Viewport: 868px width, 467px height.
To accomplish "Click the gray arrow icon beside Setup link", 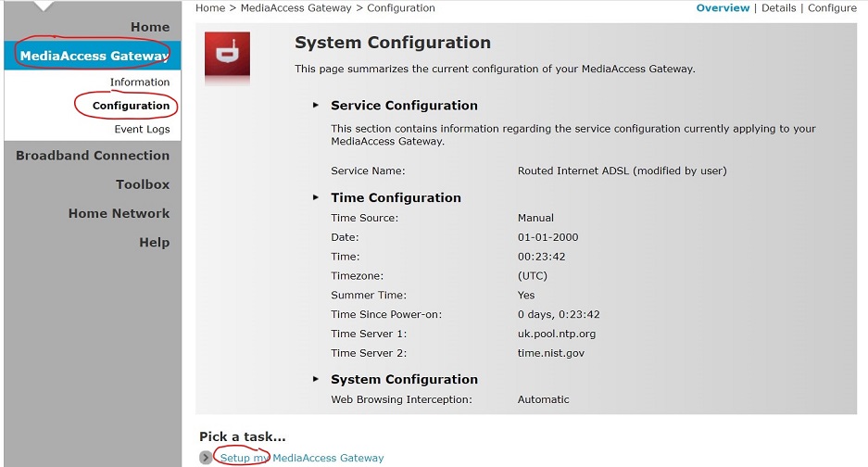I will 207,458.
